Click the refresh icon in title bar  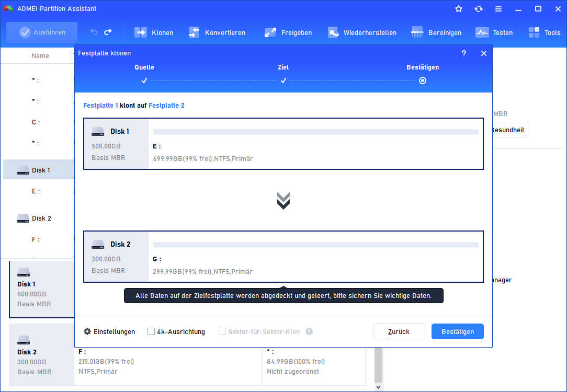479,9
